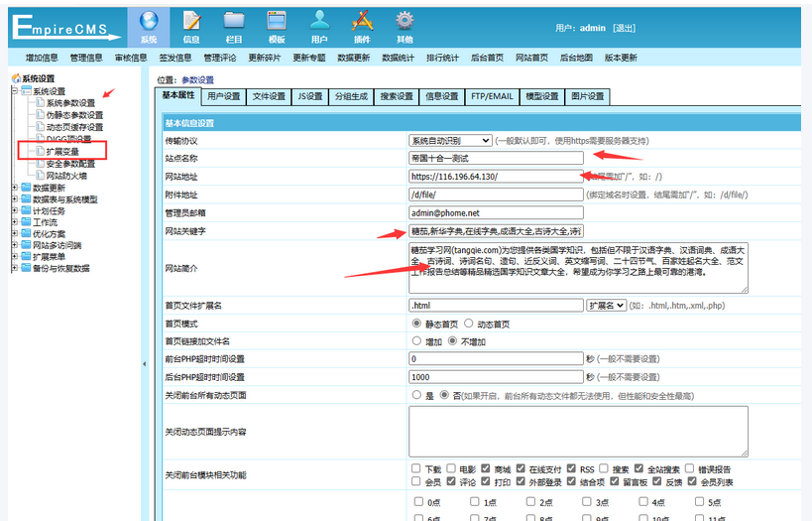Click the 网站地址 input field

[496, 177]
